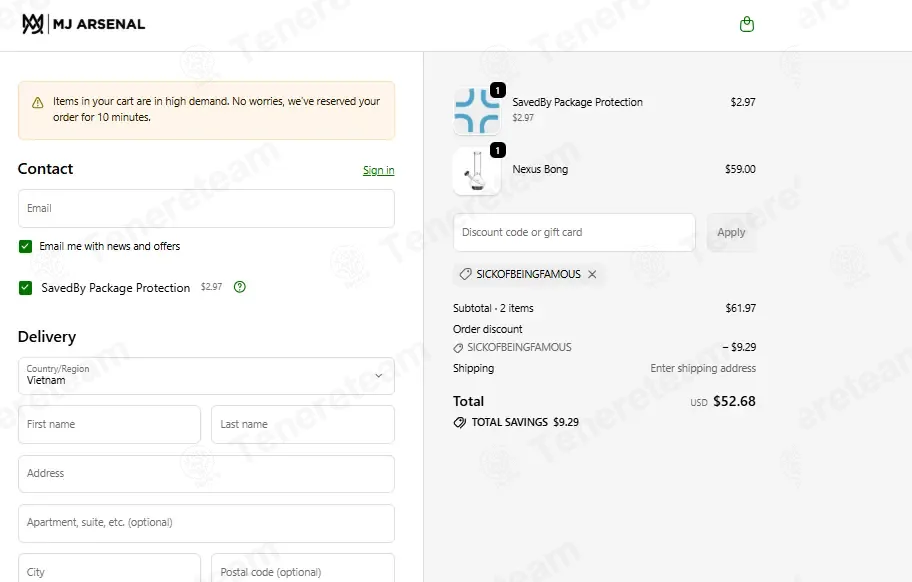The height and width of the screenshot is (582, 912).
Task: Focus the Last name field
Action: click(x=303, y=424)
